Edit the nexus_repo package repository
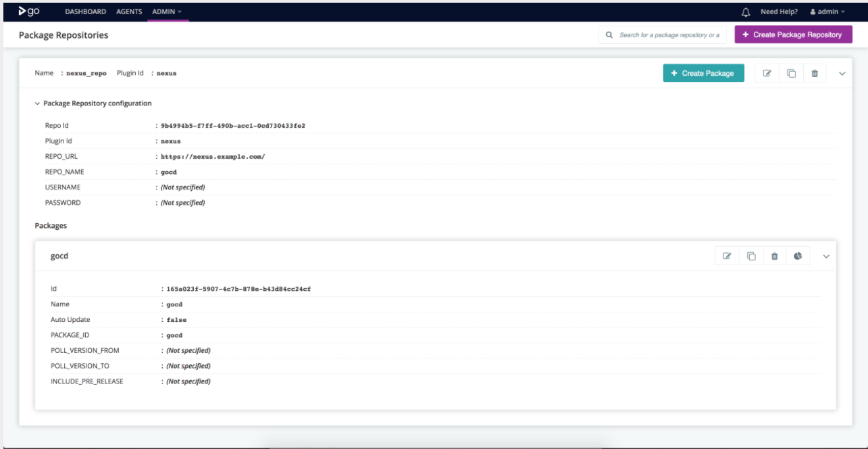The image size is (868, 449). point(767,74)
